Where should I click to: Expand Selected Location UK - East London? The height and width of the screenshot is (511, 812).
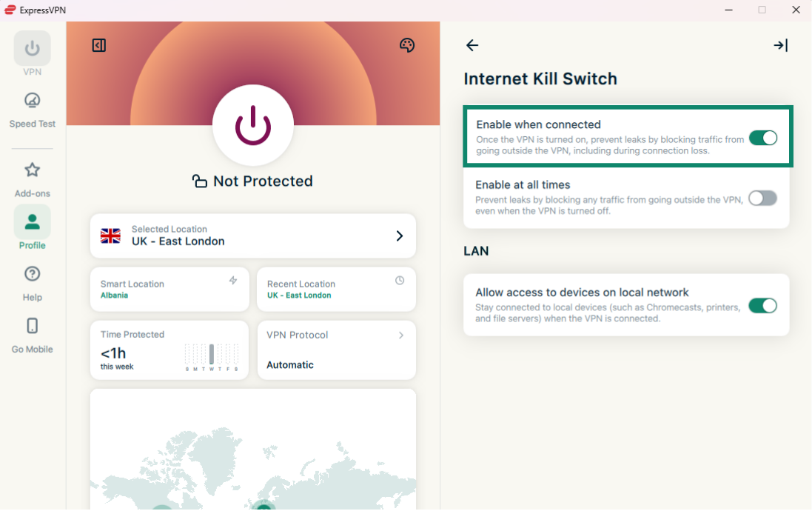coord(252,236)
